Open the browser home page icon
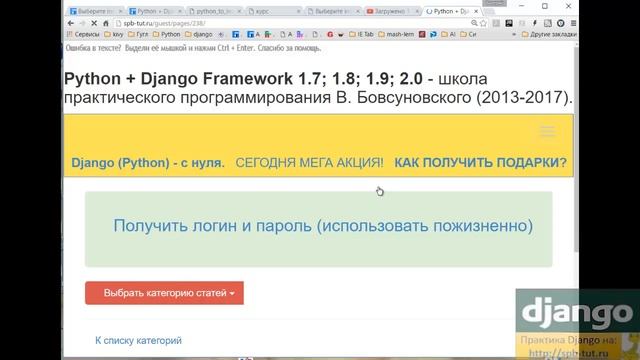This screenshot has height=360, width=640. tap(106, 23)
